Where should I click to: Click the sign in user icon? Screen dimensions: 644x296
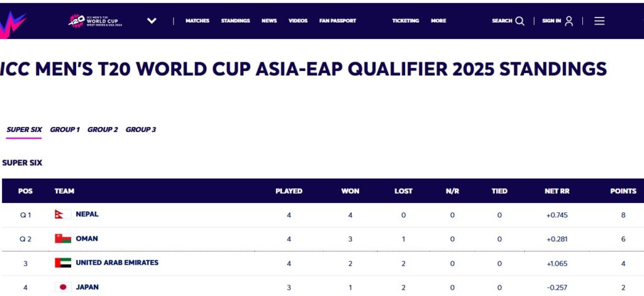[x=569, y=21]
